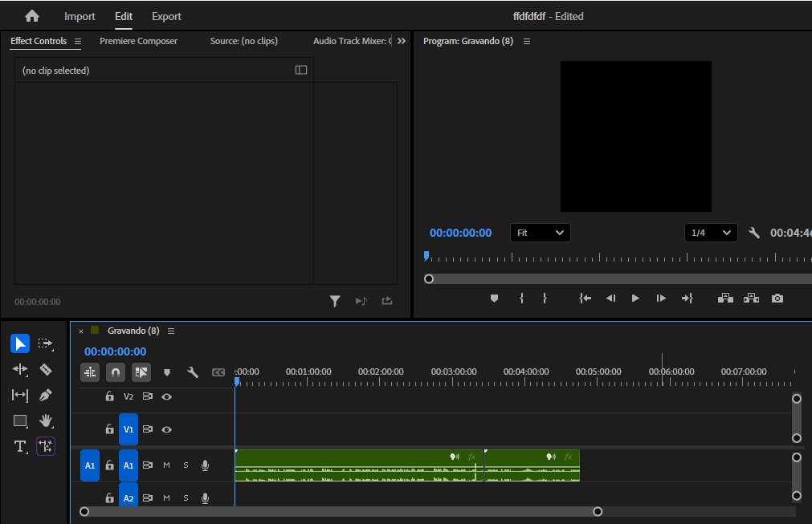Screen dimensions: 812x524
Task: Select the Premiere Composer toolbar tool
Action: (46, 446)
